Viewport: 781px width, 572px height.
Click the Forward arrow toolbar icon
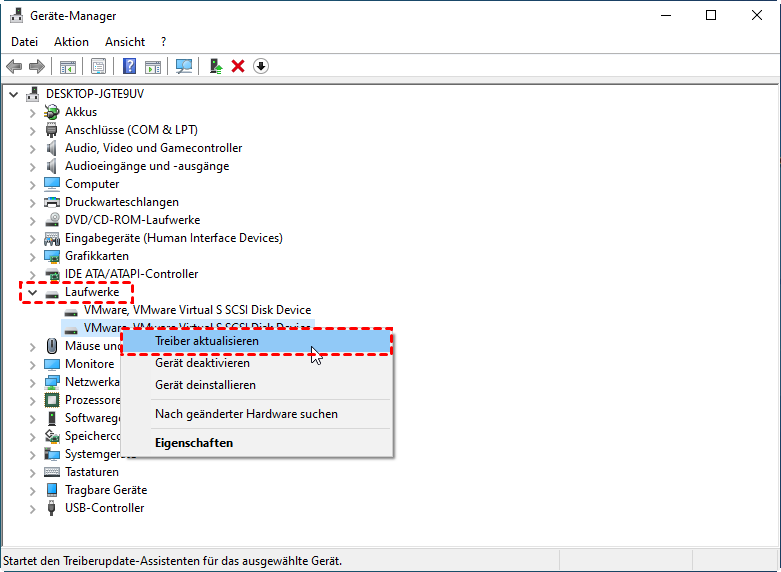coord(37,66)
